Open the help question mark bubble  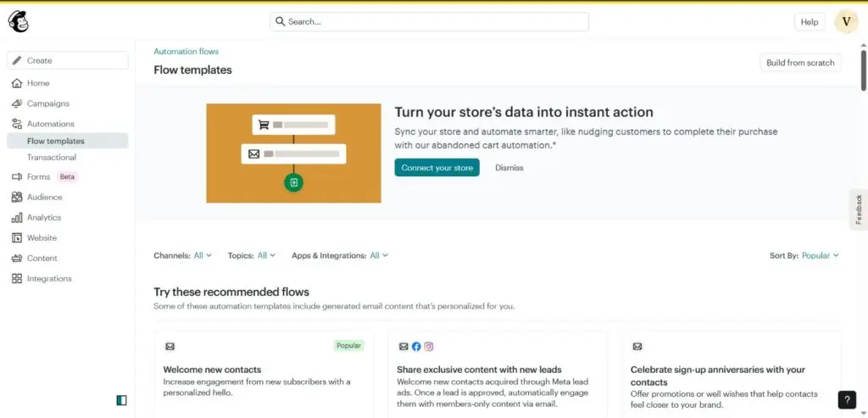pos(846,400)
